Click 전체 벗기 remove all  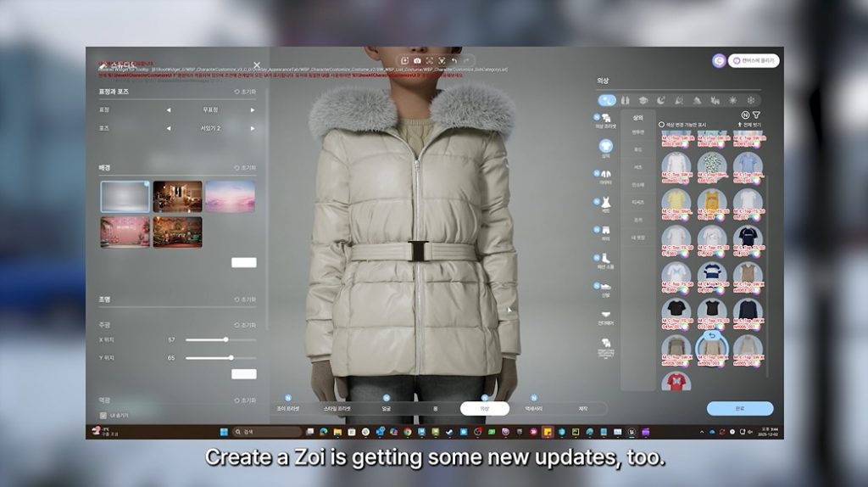pyautogui.click(x=750, y=125)
